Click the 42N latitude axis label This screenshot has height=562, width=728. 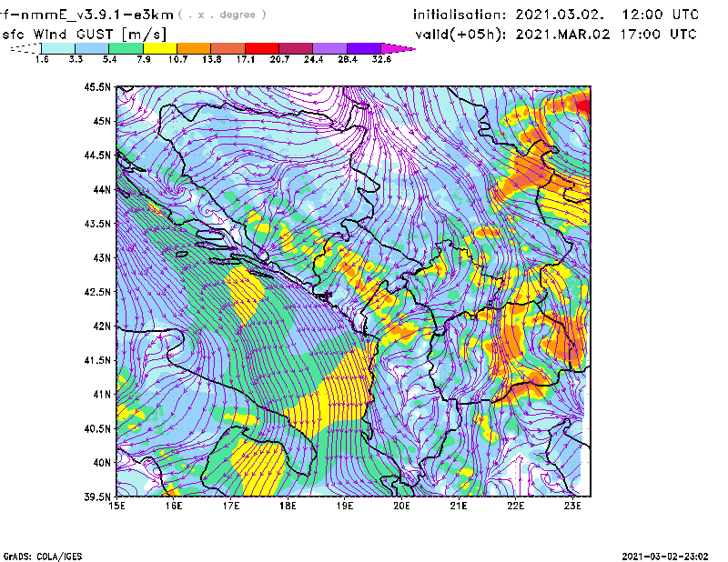(x=102, y=326)
